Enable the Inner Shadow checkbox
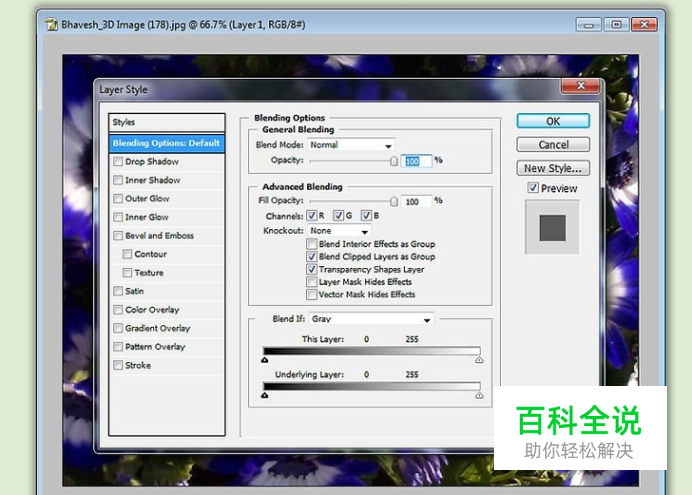 pos(118,180)
